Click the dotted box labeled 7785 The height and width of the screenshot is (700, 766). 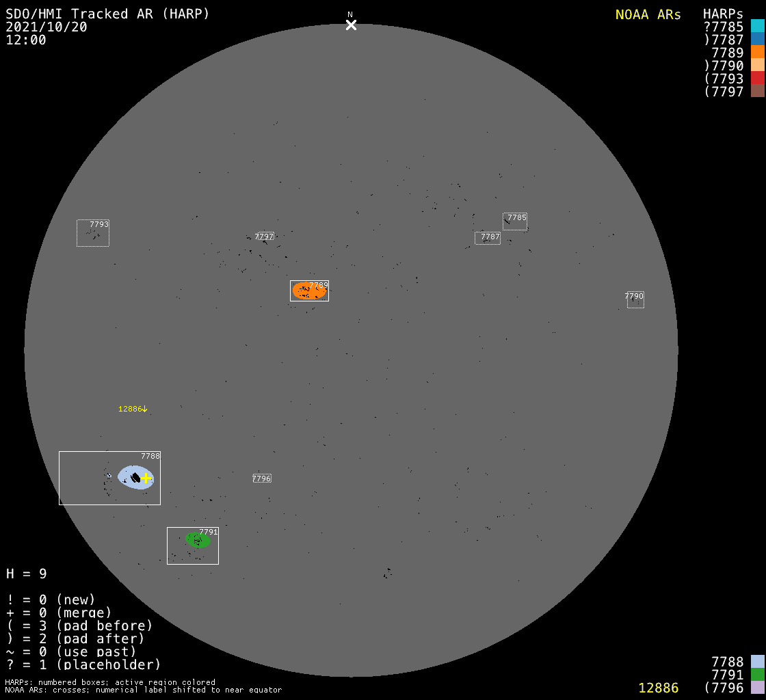tap(515, 221)
